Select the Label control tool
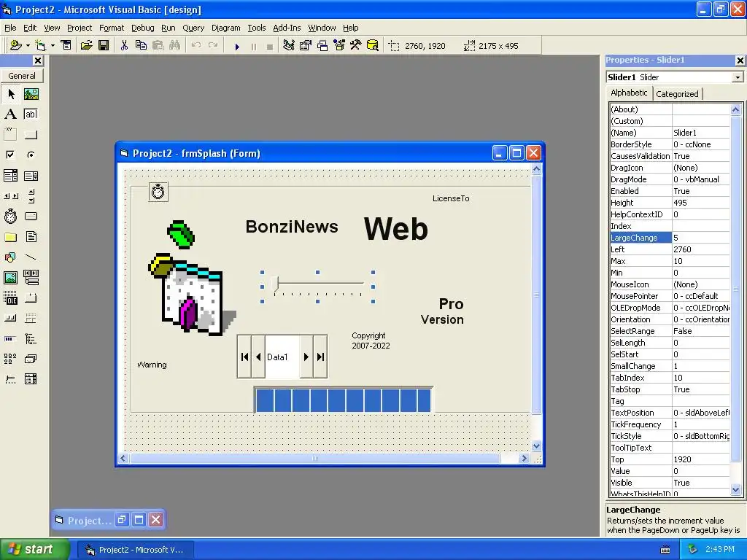 [x=11, y=114]
